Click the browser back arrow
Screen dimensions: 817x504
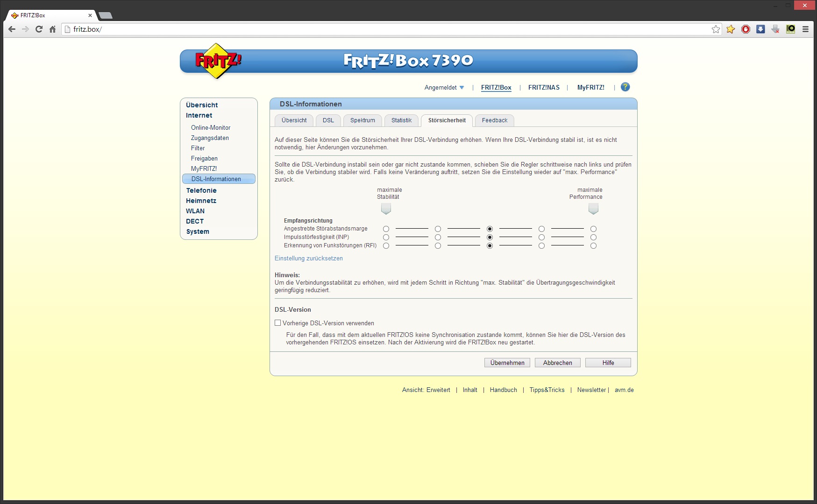point(12,29)
